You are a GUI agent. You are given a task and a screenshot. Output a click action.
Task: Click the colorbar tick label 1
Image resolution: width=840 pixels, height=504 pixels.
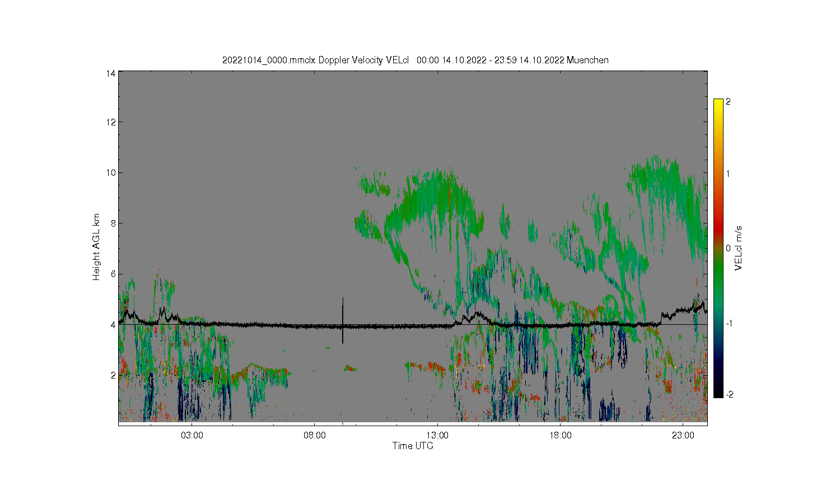[728, 174]
